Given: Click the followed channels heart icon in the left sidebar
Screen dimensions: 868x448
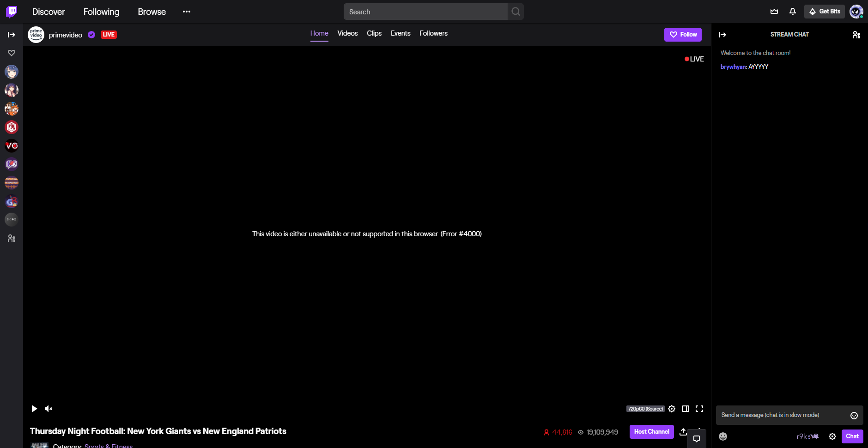Looking at the screenshot, I should point(12,53).
